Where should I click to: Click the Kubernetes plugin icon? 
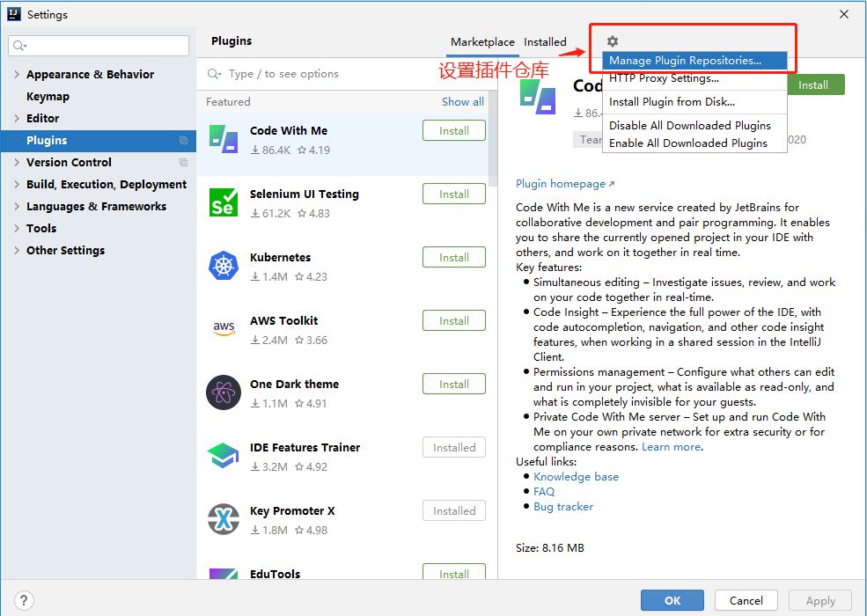[x=224, y=266]
